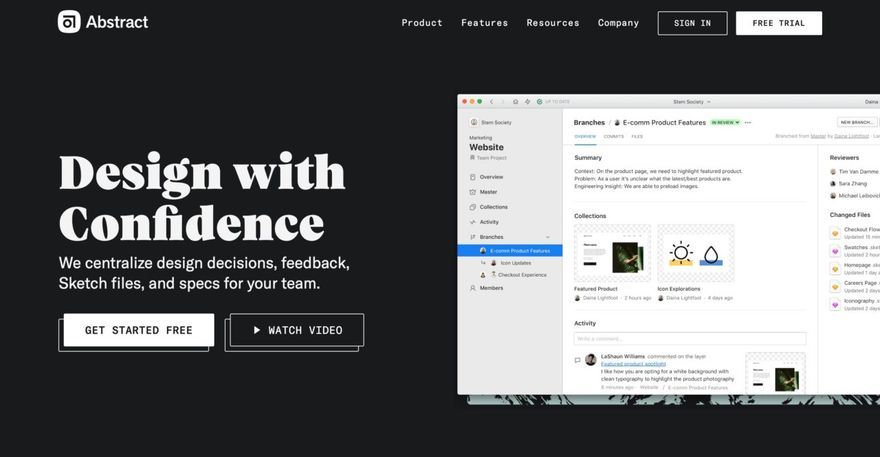
Task: Open the comment's layer preview thumbnail
Action: point(775,373)
